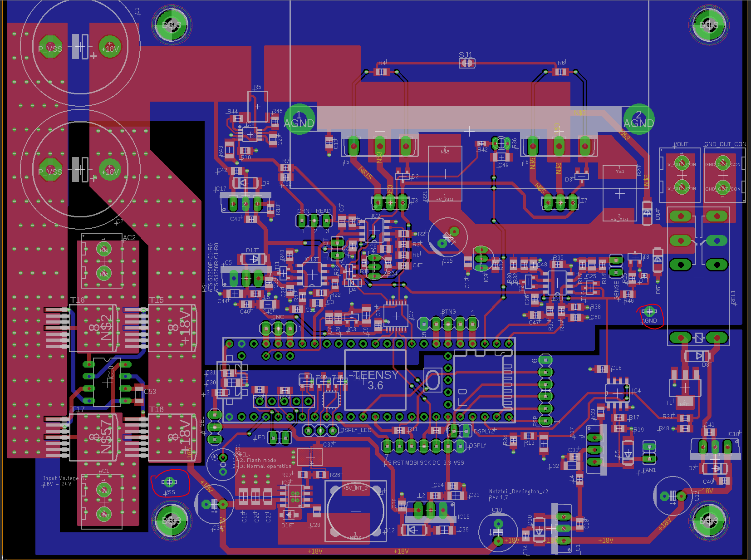Select resistor R4 footprint

click(381, 72)
